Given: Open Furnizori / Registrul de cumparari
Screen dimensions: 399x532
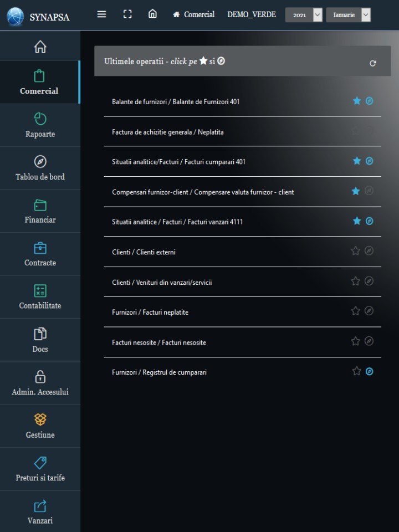Looking at the screenshot, I should coord(159,372).
